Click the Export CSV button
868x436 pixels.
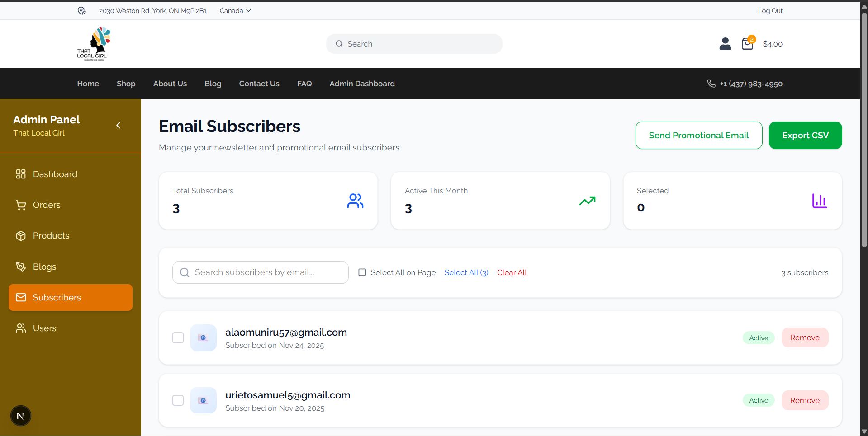point(805,135)
